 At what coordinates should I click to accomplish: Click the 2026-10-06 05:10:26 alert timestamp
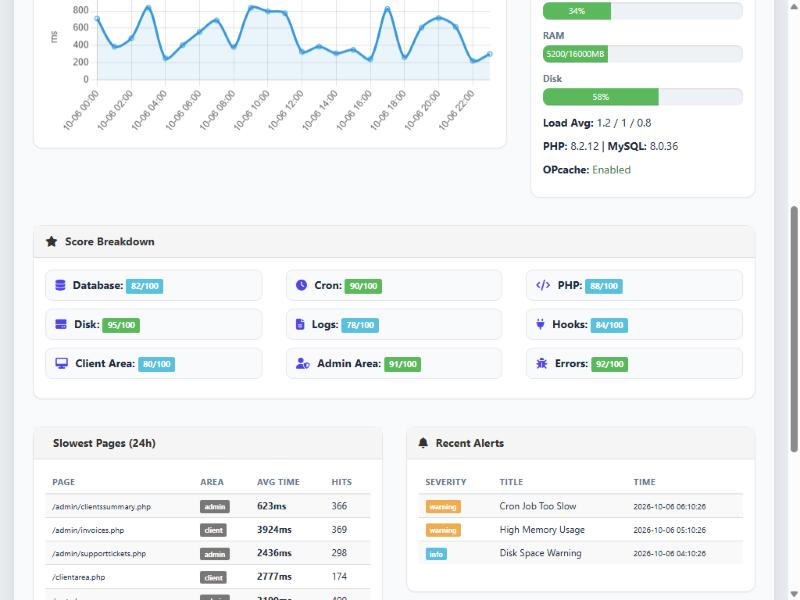tap(669, 530)
